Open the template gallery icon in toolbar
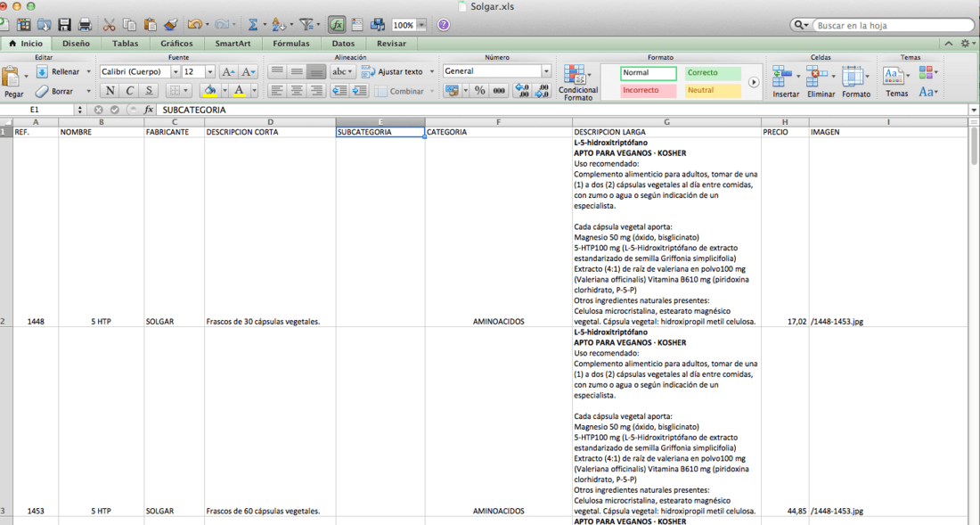This screenshot has height=525, width=980. click(24, 25)
